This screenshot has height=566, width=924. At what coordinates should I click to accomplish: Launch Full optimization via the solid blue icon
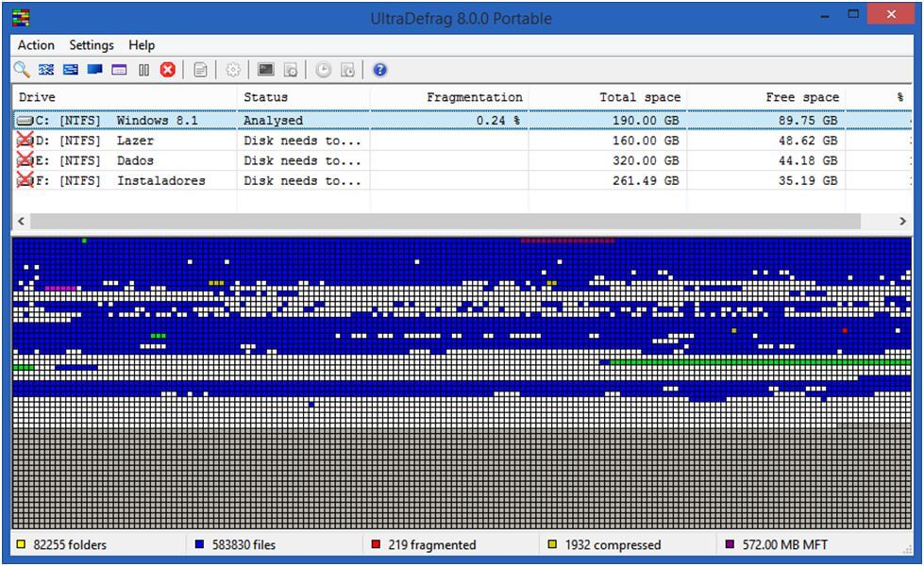95,70
